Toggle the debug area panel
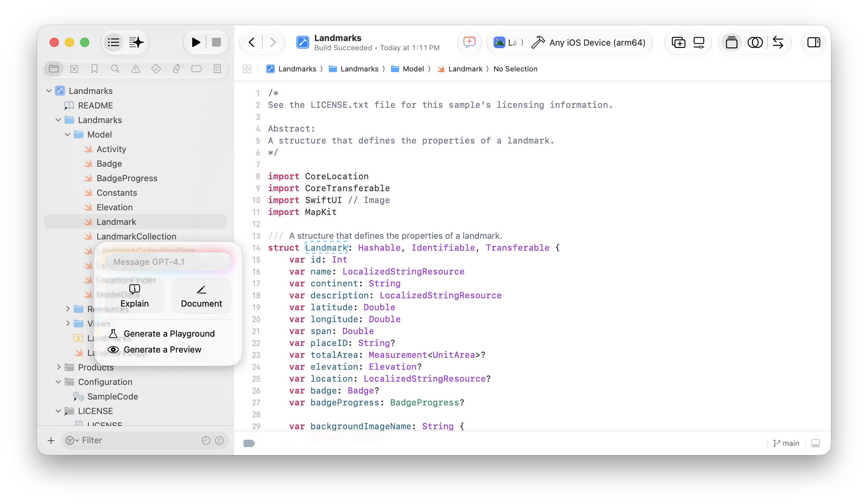The height and width of the screenshot is (504, 868). [815, 443]
